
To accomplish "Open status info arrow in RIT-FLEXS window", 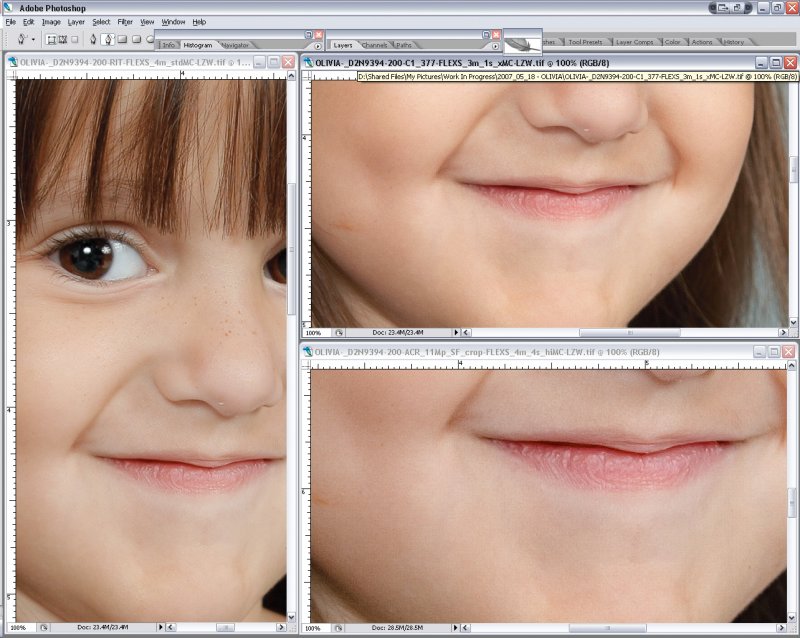I will tap(161, 627).
